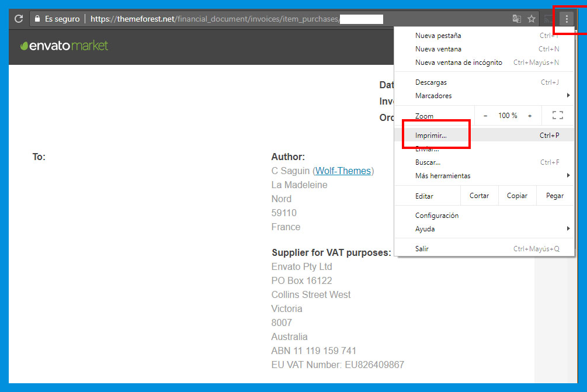Increase zoom with the plus button

tap(530, 116)
